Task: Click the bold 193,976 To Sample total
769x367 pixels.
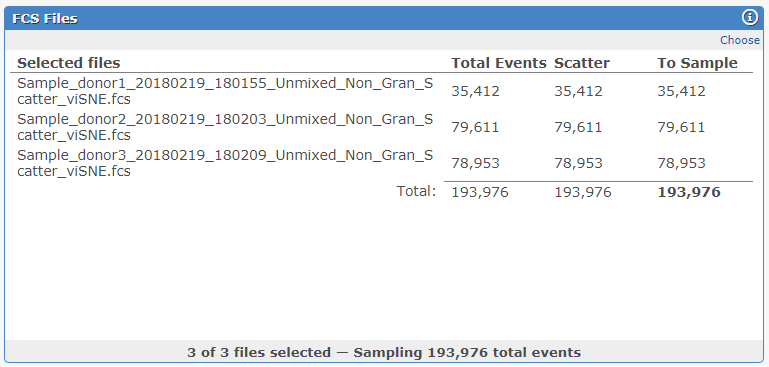Action: (x=689, y=192)
